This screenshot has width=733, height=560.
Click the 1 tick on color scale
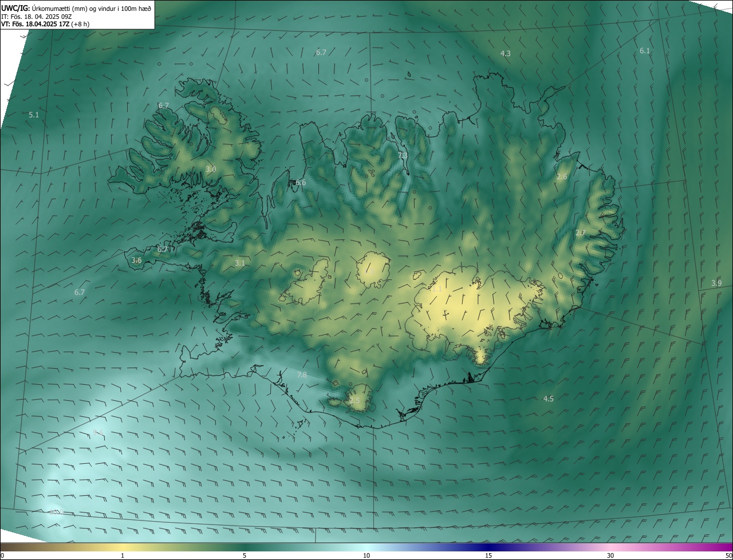coord(123,555)
